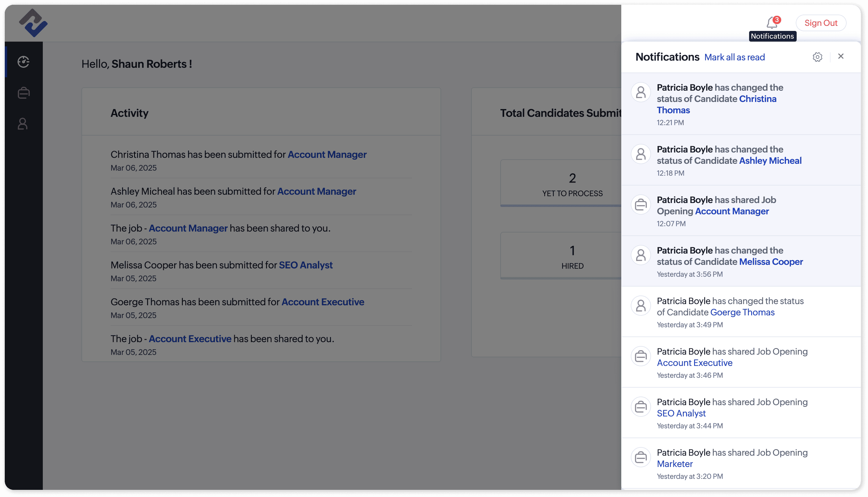Open Melissa Cooper candidate notification link
The image size is (868, 497).
click(x=771, y=262)
